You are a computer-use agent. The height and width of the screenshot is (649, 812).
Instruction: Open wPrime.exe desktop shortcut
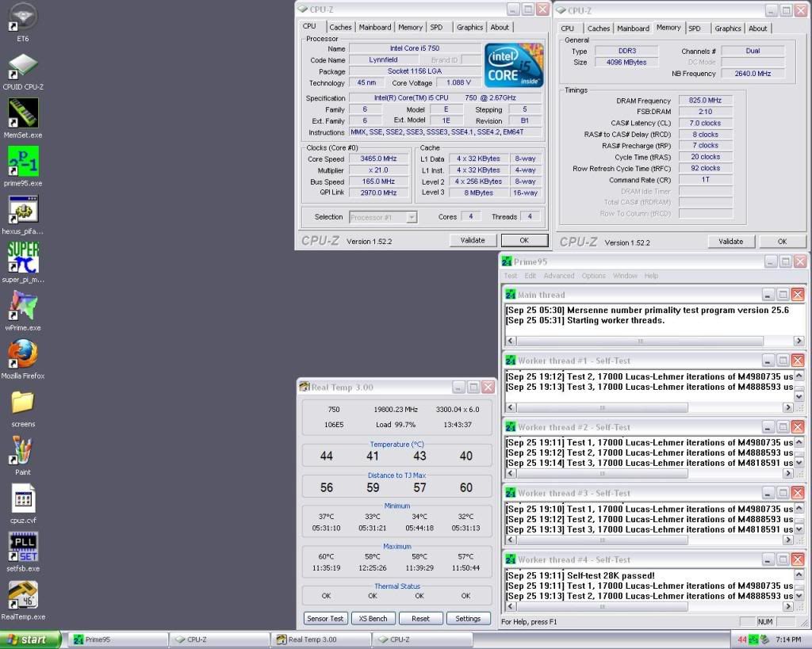click(23, 306)
